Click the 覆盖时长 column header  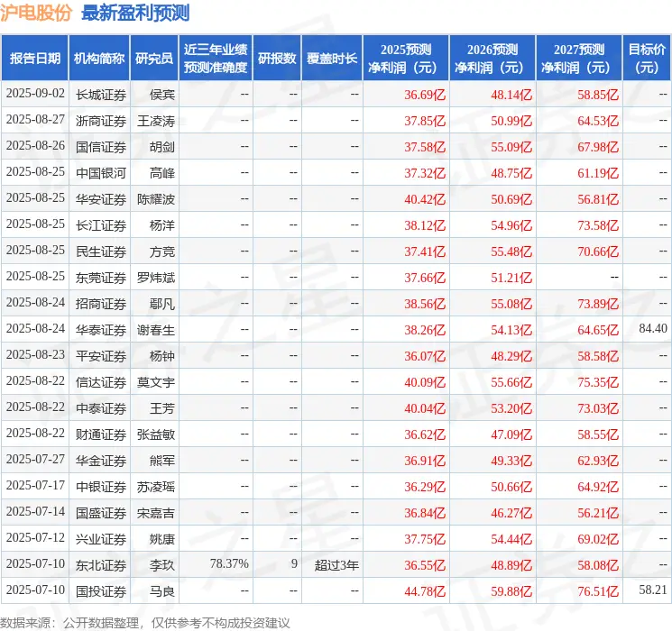(x=332, y=59)
